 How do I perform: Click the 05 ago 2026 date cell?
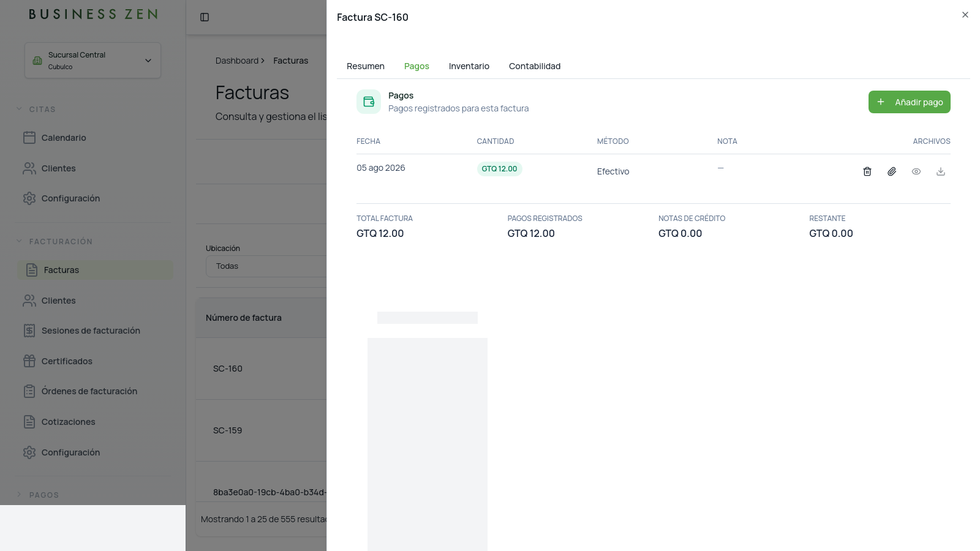point(381,168)
